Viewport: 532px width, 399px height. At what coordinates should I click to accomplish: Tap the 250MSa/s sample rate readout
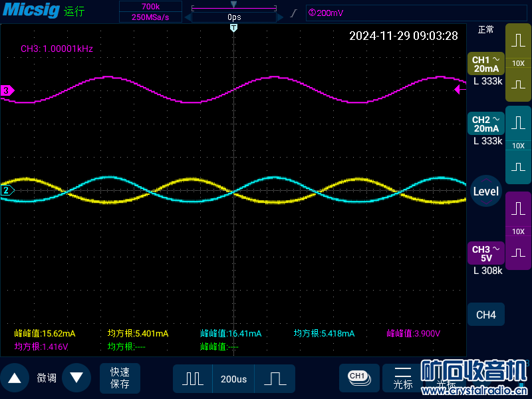pos(151,17)
